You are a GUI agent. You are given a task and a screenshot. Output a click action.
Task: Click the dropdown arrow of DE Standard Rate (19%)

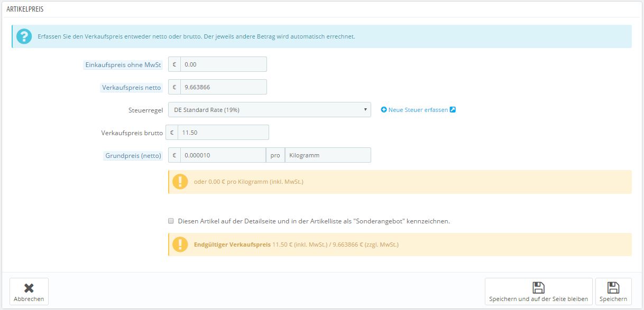coord(365,110)
